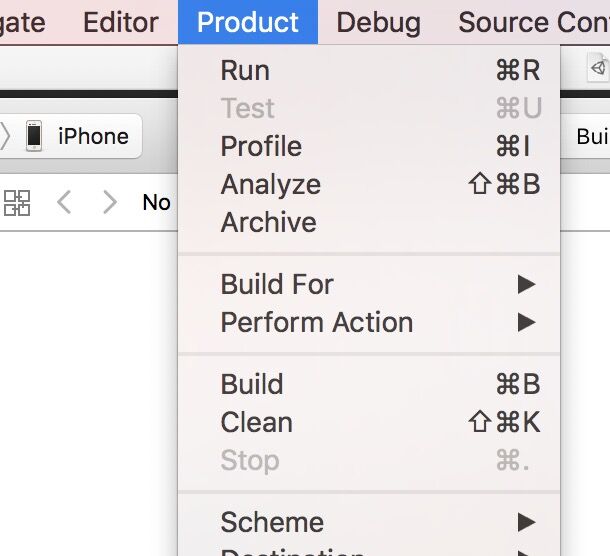Select the iPhone destination in the scheme bar
Screen dimensions: 610x556
click(x=93, y=136)
